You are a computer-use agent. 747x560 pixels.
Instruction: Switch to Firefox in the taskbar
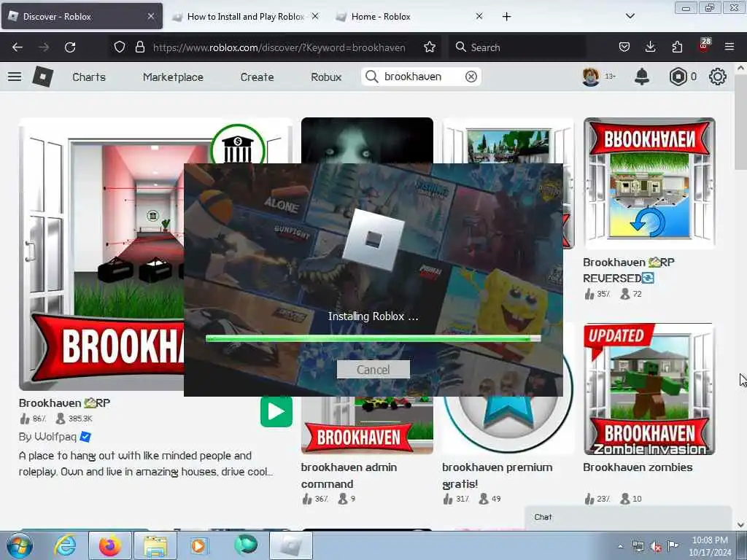click(109, 545)
